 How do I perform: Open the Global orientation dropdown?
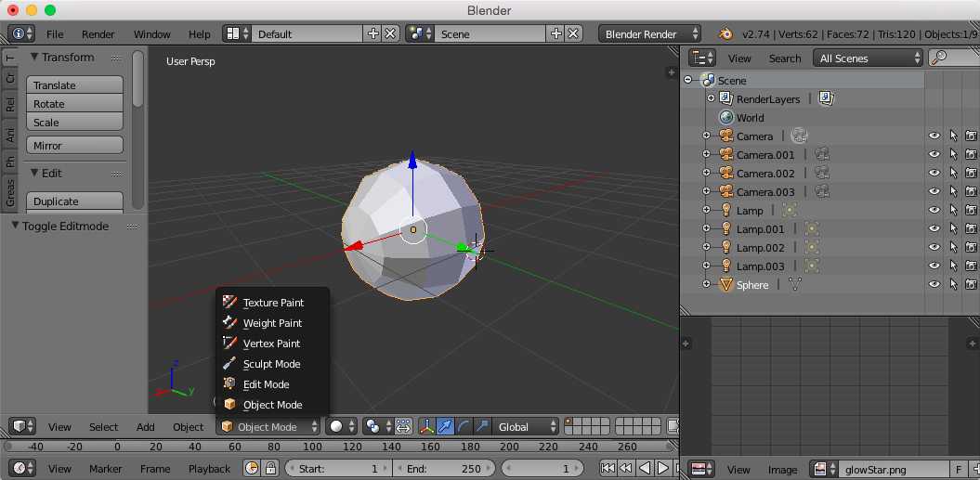[525, 427]
